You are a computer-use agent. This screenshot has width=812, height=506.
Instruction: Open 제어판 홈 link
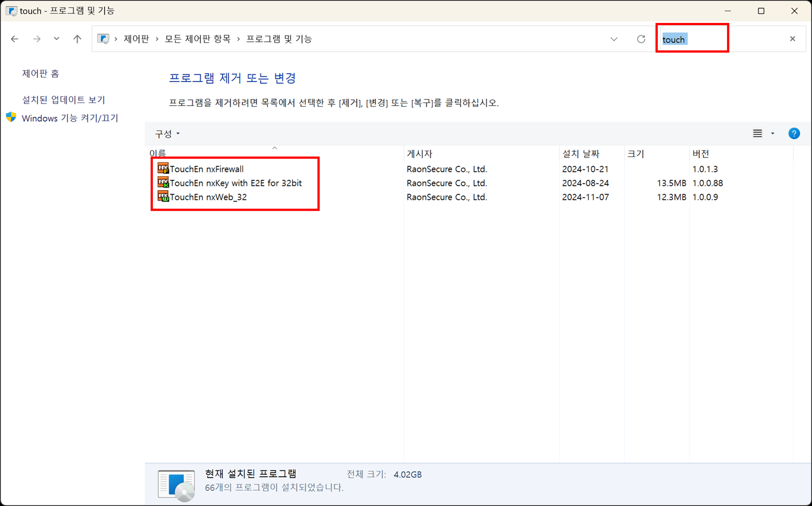pyautogui.click(x=40, y=73)
